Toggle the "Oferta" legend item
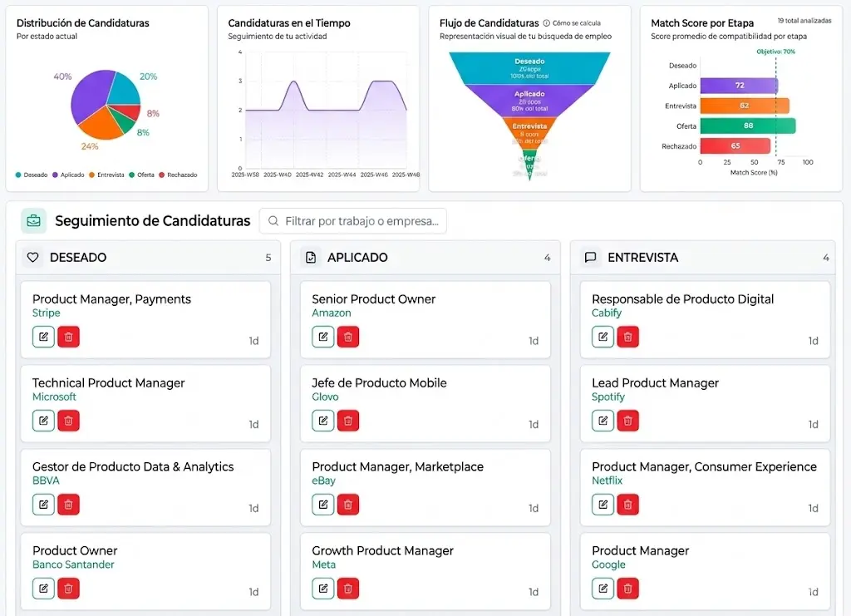Screen dimensions: 851x616 (143, 175)
